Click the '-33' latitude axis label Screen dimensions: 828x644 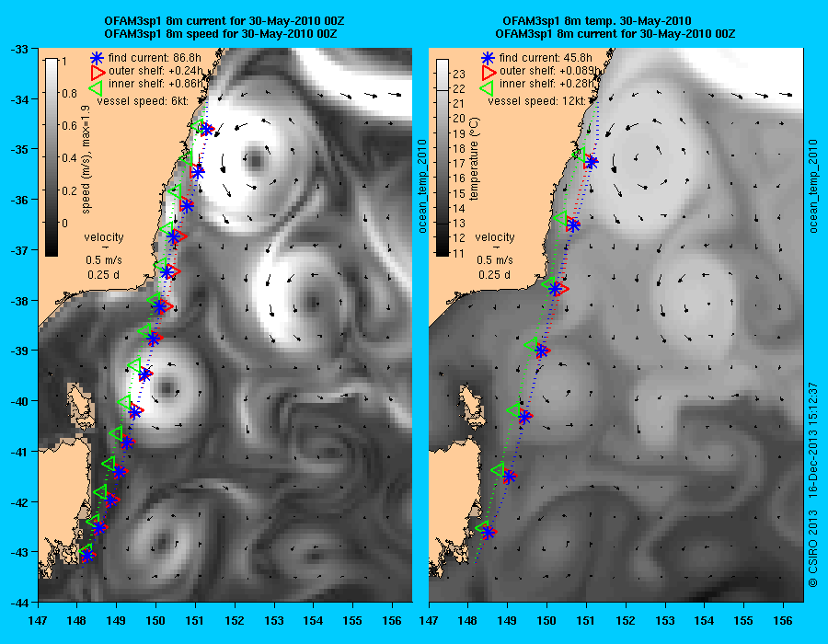pyautogui.click(x=19, y=50)
